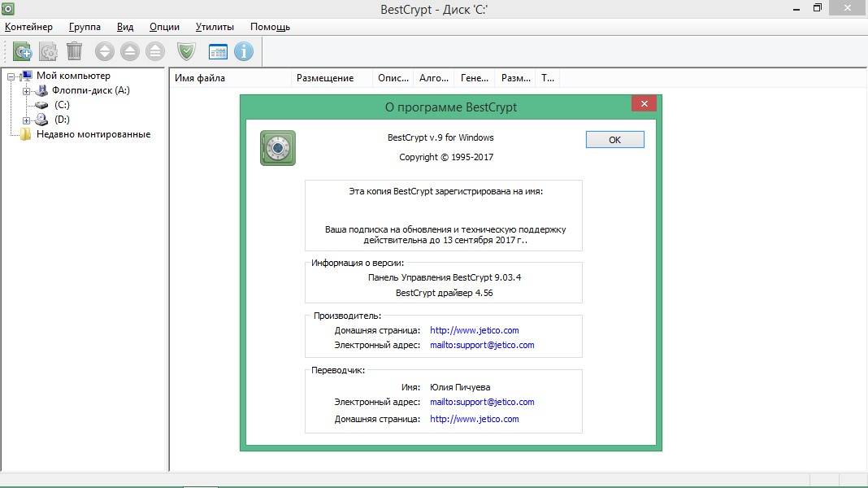Screen dimensions: 868x488
Task: Click the Т... column header
Action: click(548, 78)
